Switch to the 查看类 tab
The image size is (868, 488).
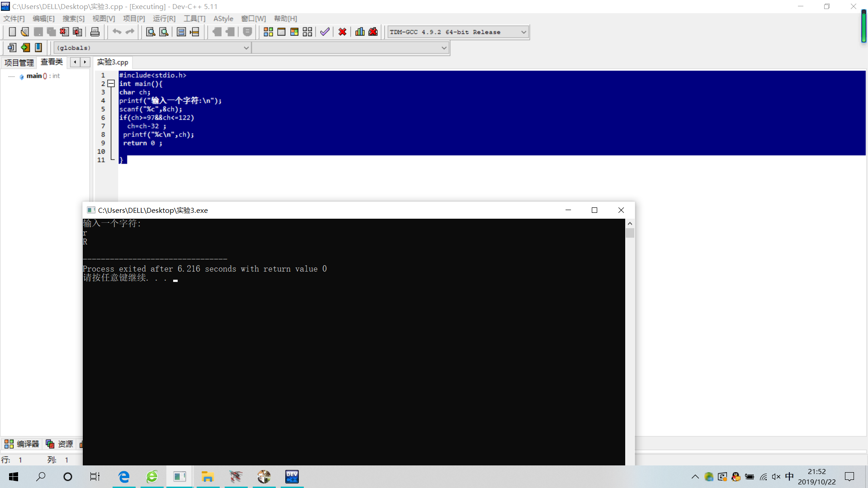pyautogui.click(x=52, y=62)
